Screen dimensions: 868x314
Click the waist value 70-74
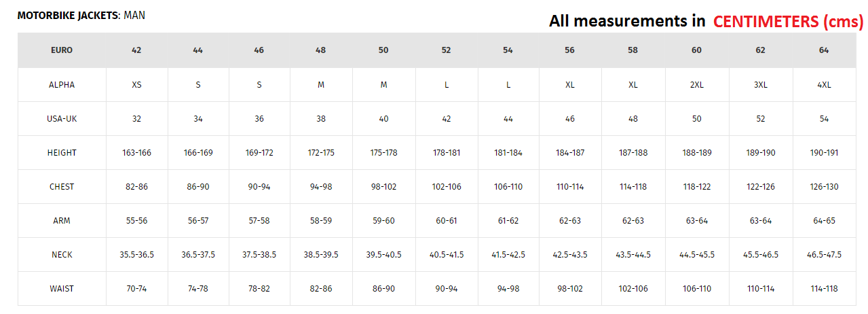(136, 289)
